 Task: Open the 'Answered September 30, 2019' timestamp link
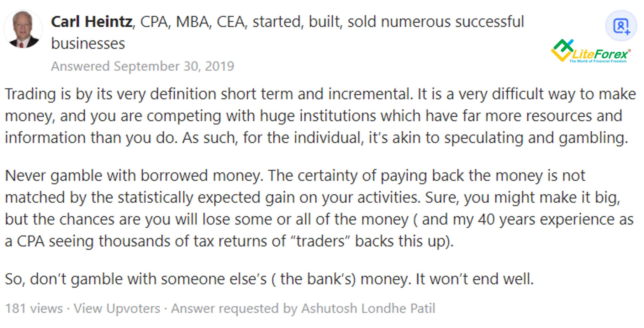(142, 66)
